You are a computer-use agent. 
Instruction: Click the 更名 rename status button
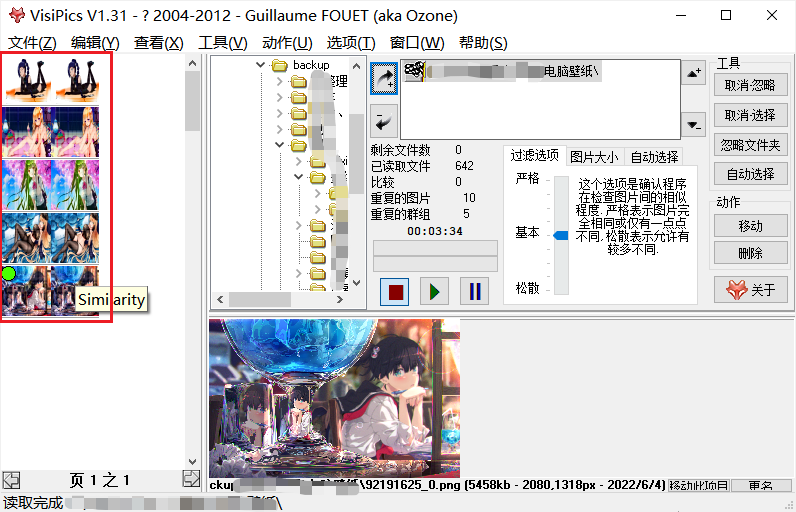(x=761, y=486)
